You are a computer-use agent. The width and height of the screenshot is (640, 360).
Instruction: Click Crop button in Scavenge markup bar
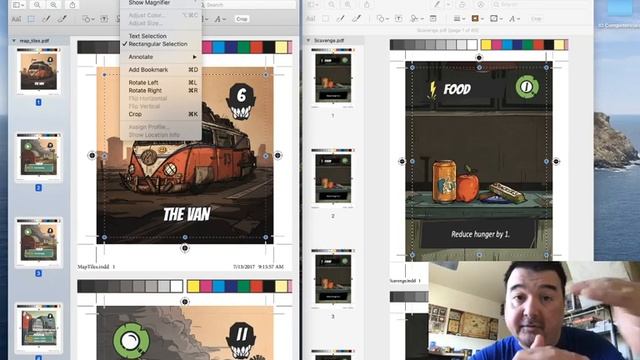[x=536, y=19]
